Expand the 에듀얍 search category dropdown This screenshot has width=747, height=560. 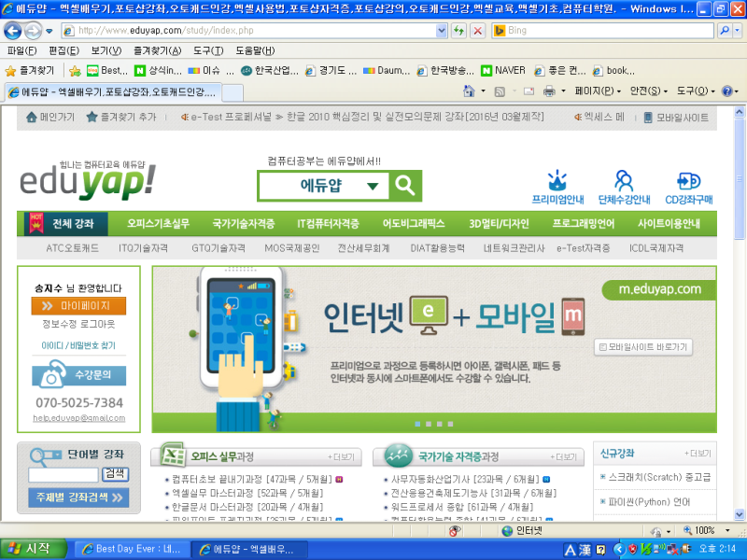[x=373, y=186]
